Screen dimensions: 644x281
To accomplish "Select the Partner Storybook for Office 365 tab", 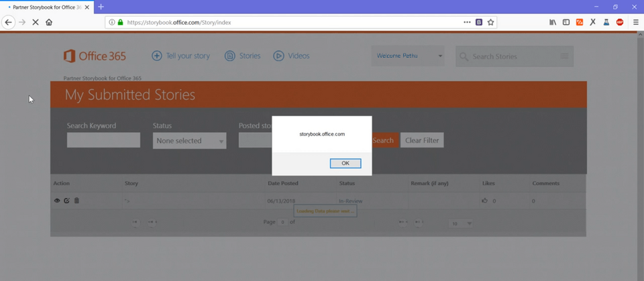I will coord(46,7).
